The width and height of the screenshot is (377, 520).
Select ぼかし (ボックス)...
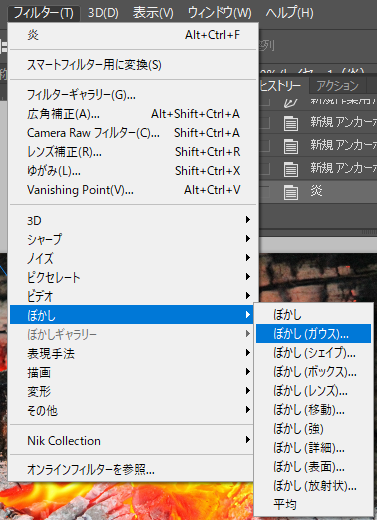[313, 372]
